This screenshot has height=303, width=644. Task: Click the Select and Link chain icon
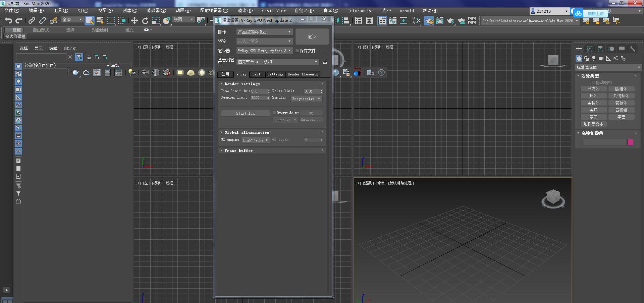pos(32,21)
